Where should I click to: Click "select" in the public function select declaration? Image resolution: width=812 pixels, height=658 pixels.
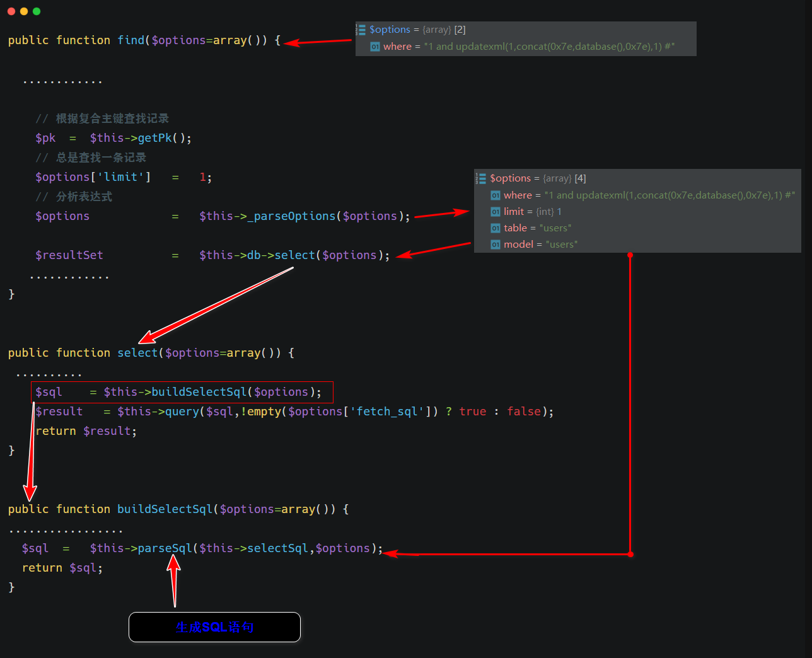(x=138, y=353)
